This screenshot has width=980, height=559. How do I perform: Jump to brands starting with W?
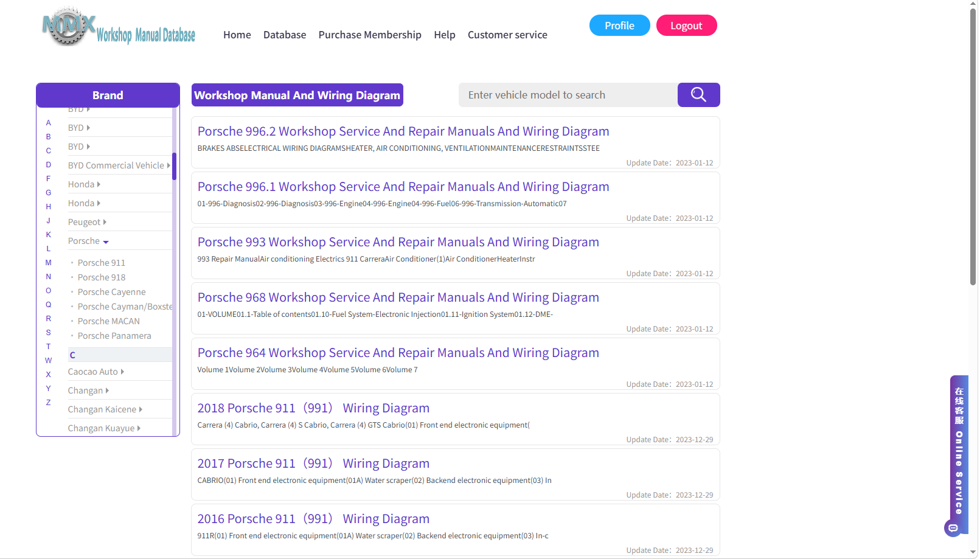point(49,361)
